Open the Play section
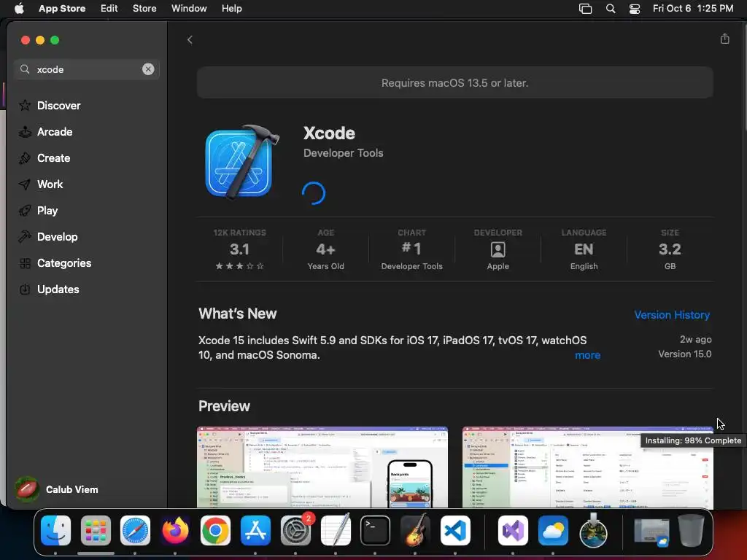The width and height of the screenshot is (747, 560). [47, 211]
